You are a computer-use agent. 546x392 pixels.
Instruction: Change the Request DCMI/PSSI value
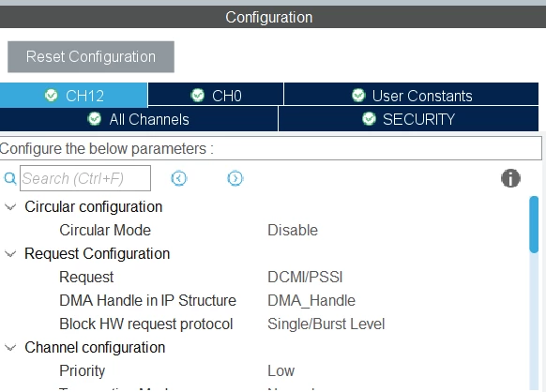[305, 277]
